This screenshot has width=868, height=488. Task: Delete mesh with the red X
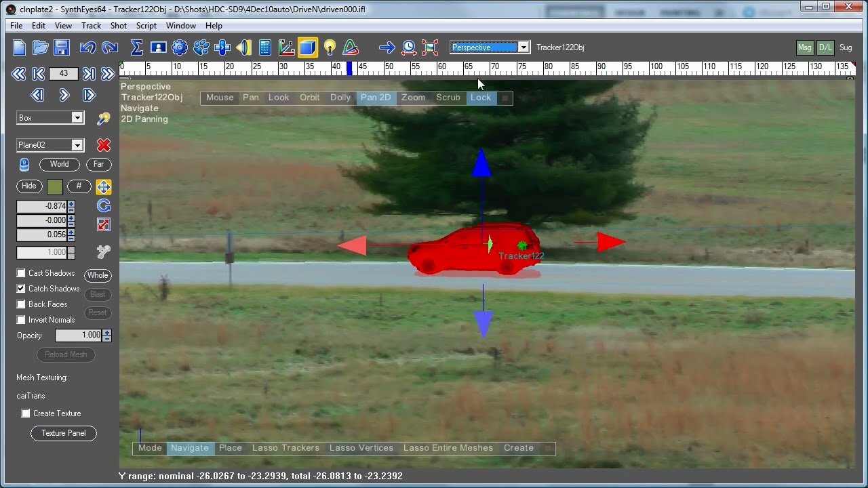point(104,145)
